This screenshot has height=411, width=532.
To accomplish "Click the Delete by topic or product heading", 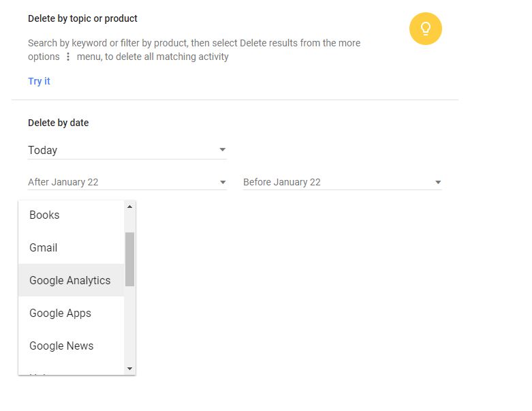I will [82, 18].
